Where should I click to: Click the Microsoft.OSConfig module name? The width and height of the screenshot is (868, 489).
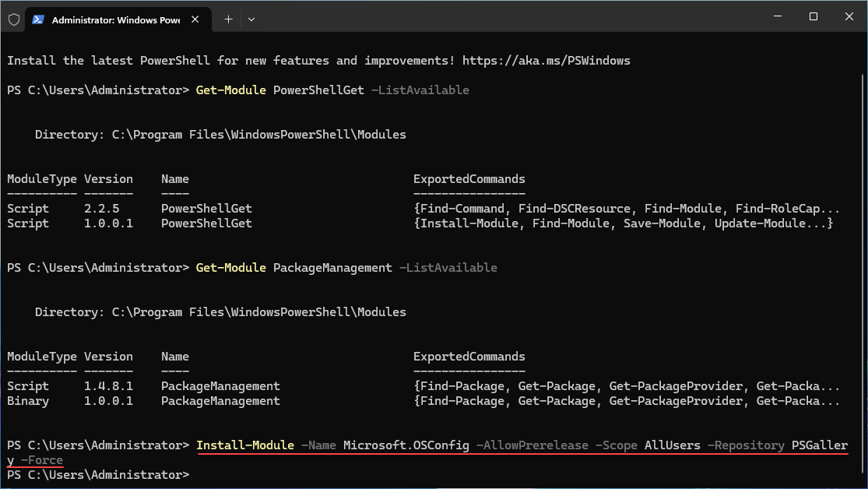406,445
